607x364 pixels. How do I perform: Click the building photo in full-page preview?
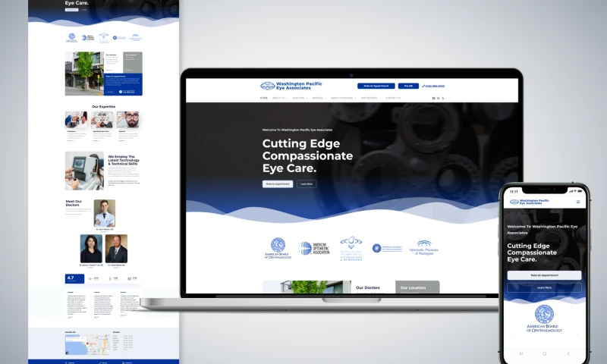[84, 74]
